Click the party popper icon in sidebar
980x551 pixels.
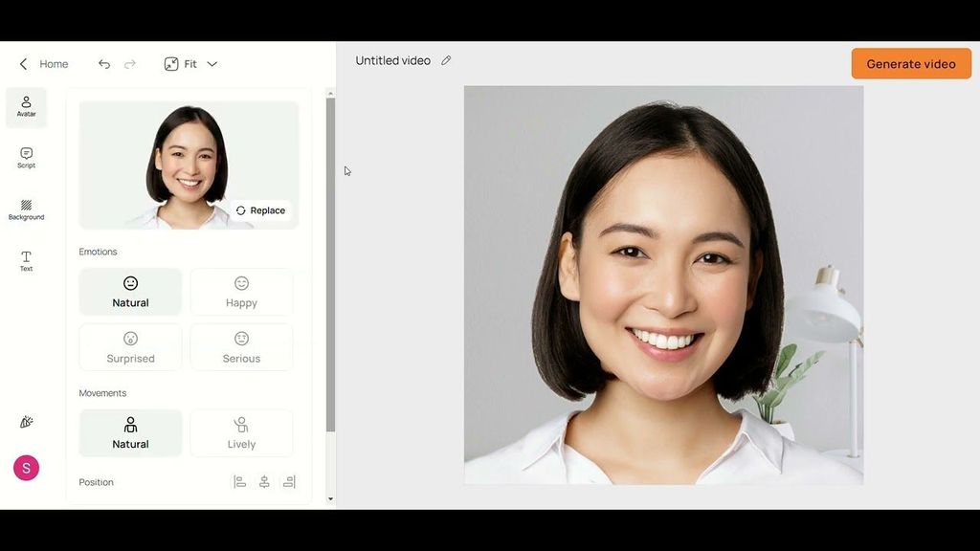[26, 422]
